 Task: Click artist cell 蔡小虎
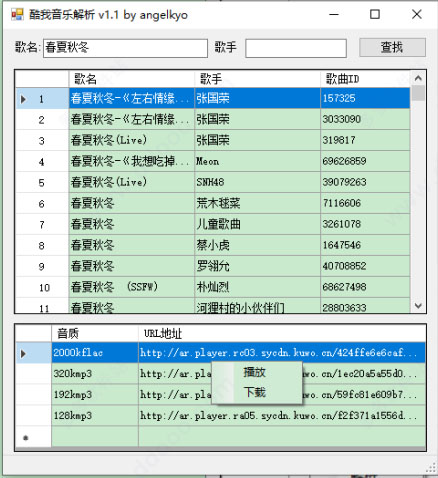257,245
